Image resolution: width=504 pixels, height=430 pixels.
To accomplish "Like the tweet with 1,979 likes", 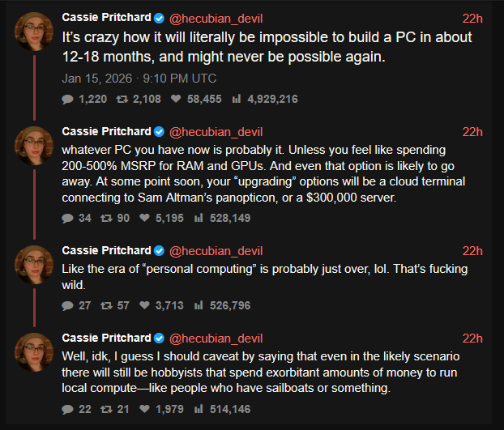I will pyautogui.click(x=144, y=409).
